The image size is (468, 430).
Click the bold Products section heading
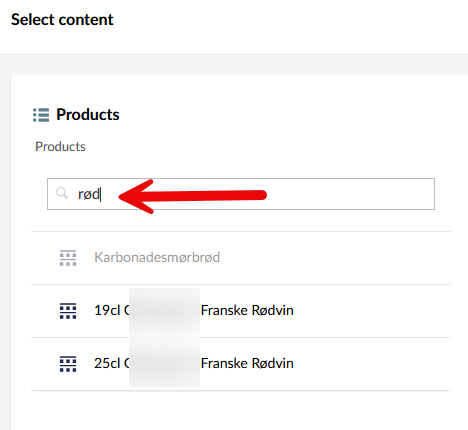88,115
